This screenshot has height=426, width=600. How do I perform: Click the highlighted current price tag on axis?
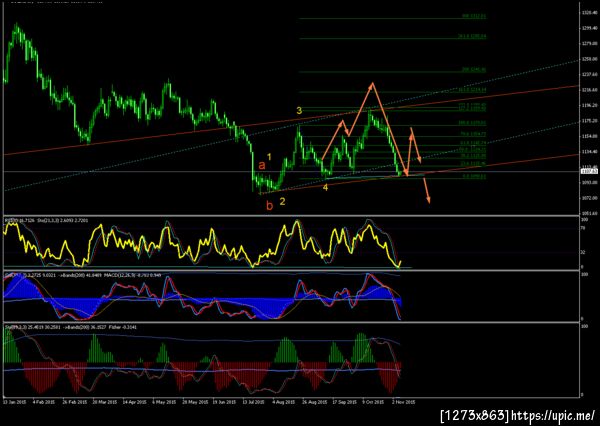tap(590, 171)
